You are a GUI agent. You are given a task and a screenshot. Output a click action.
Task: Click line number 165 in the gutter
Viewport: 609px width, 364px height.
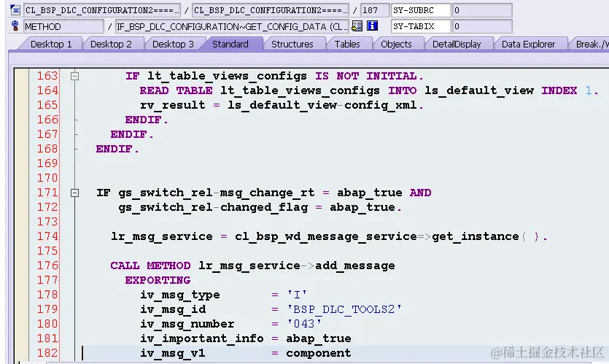47,105
